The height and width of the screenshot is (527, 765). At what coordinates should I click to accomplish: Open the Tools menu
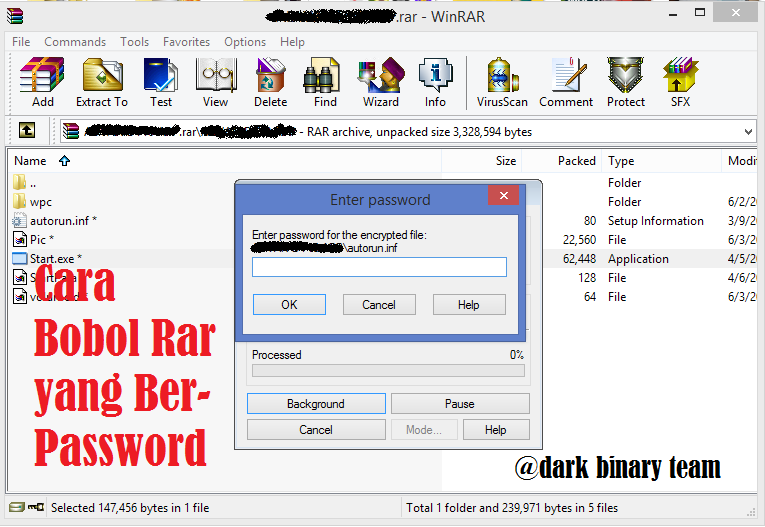[x=135, y=42]
